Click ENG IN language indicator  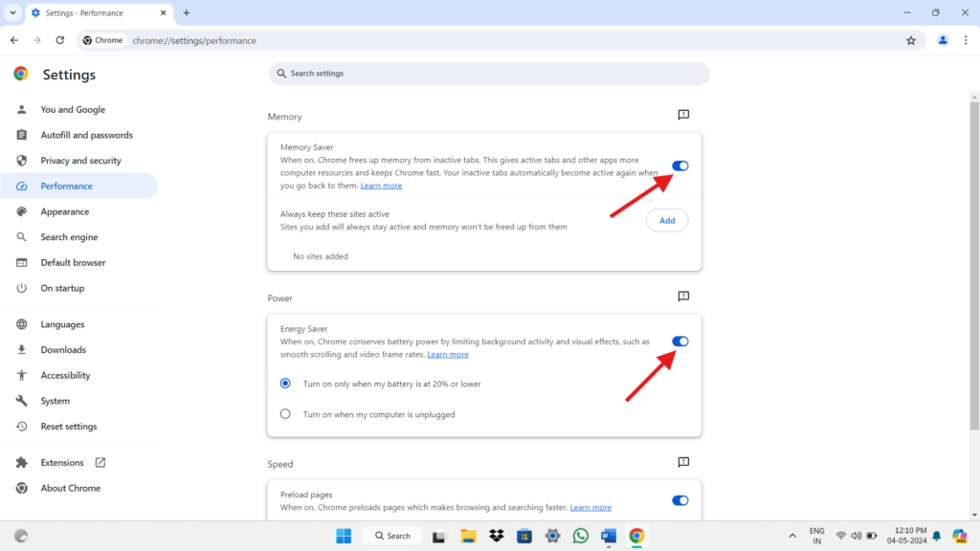817,536
